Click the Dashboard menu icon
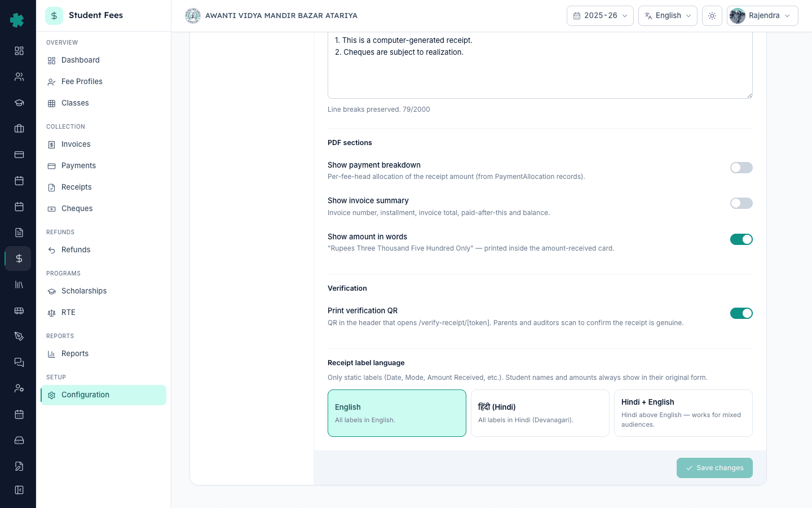 click(52, 60)
